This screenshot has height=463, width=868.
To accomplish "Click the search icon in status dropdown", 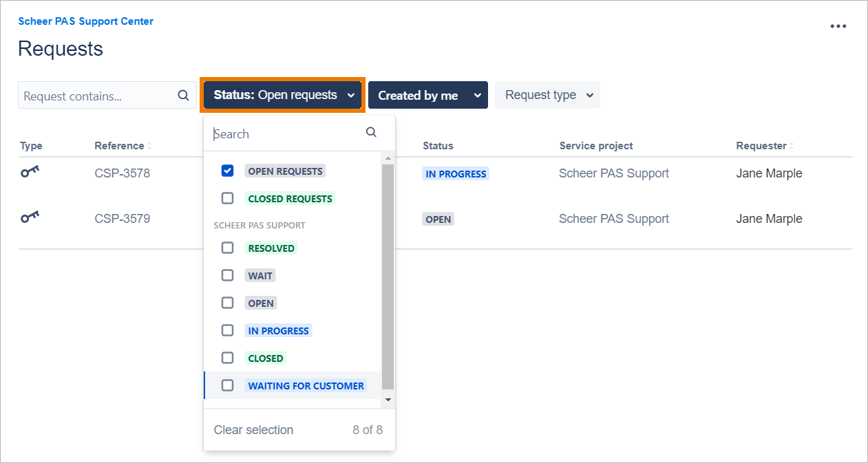I will 371,132.
